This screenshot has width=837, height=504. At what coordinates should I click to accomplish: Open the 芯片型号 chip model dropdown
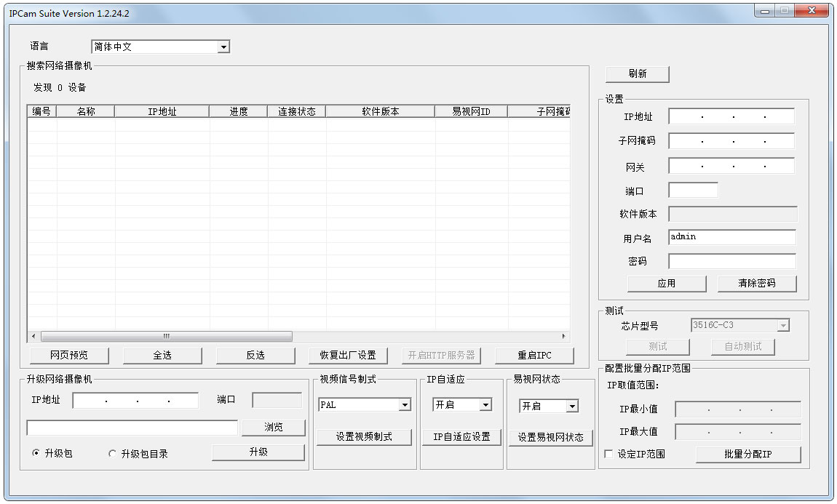(784, 325)
